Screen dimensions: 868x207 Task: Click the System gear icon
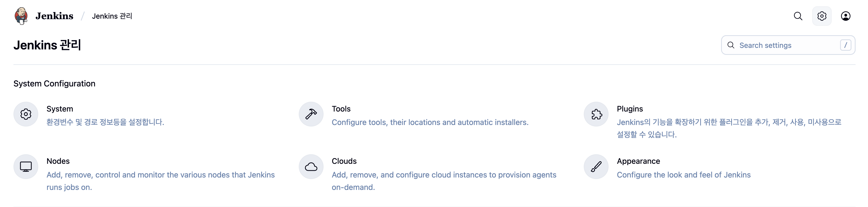[26, 114]
